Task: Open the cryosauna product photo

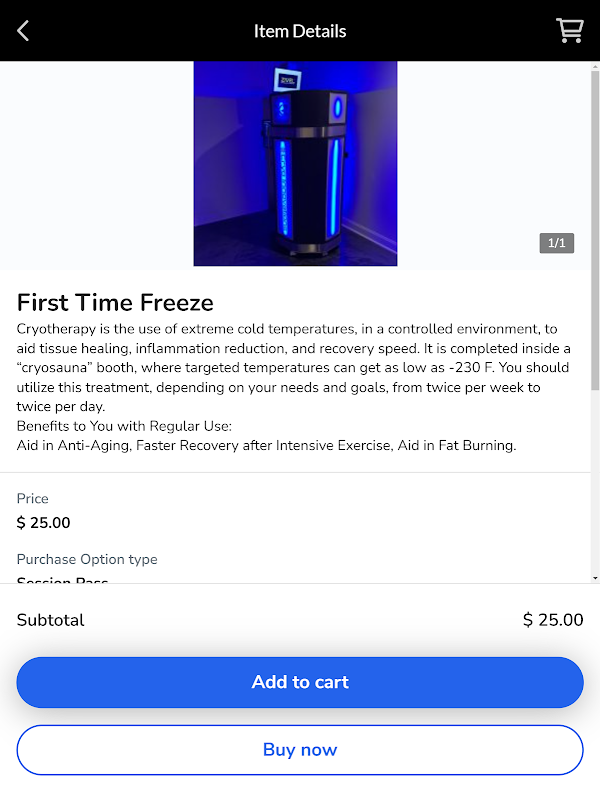Action: (295, 163)
